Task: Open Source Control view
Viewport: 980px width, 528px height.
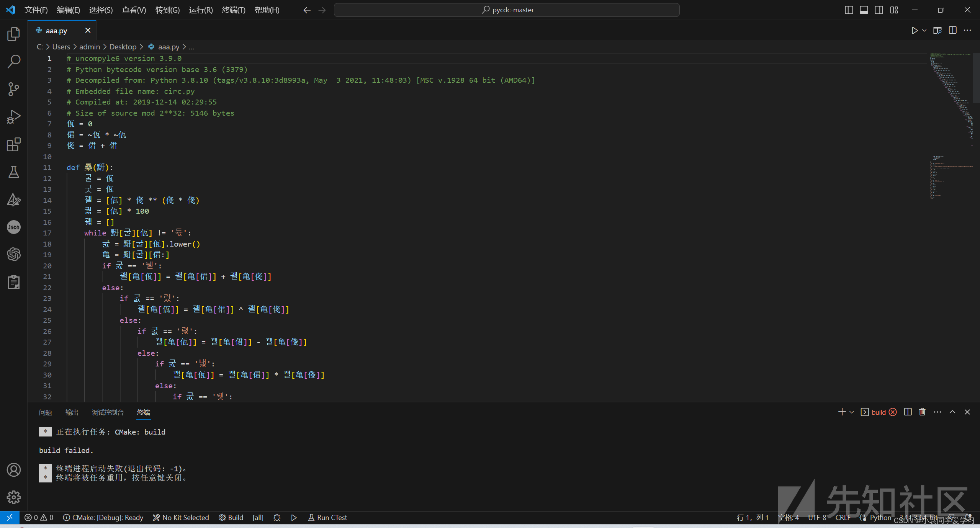Action: click(14, 89)
